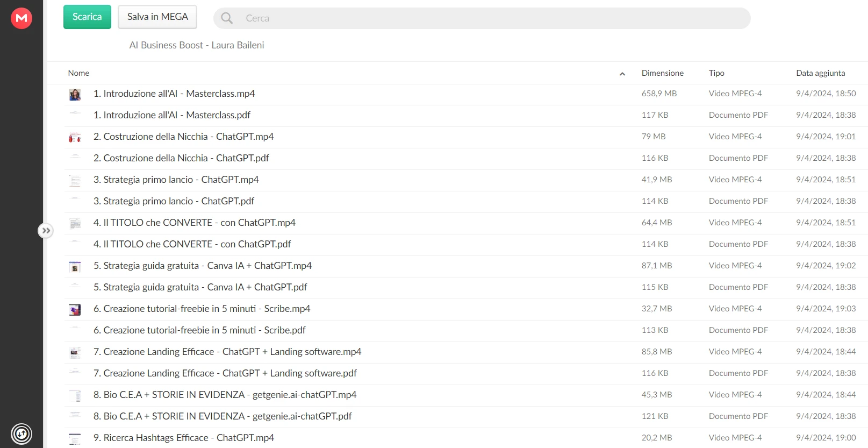Viewport: 868px width, 448px height.
Task: Select 8. Bio C.E.A + STORIE IN EVIDENZA mp4
Action: [225, 395]
